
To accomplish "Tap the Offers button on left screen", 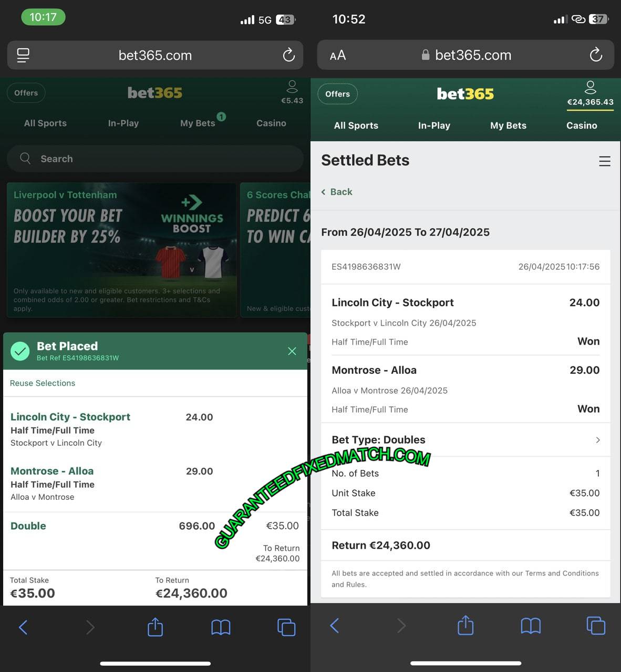I will [x=26, y=93].
